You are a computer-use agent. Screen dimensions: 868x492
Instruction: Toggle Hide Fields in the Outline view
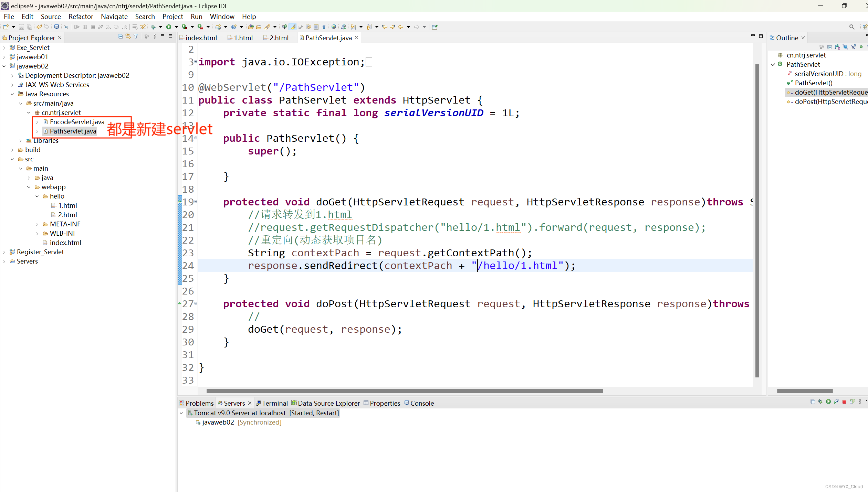[x=845, y=47]
